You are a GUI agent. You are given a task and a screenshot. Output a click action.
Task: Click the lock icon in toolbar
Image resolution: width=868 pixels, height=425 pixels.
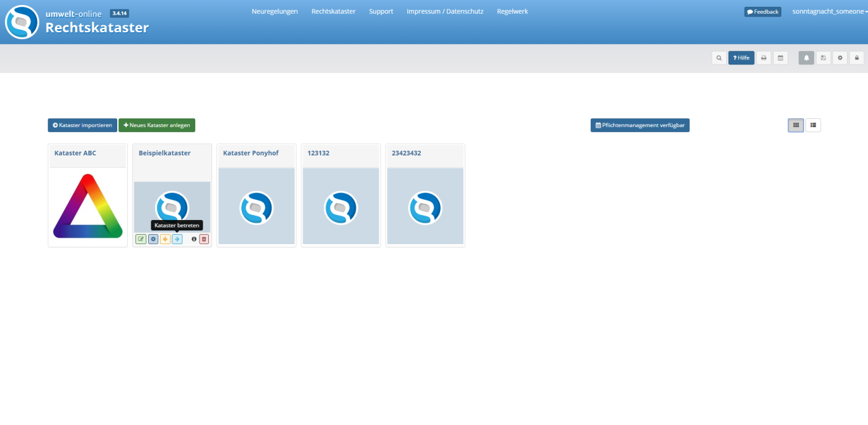click(857, 58)
